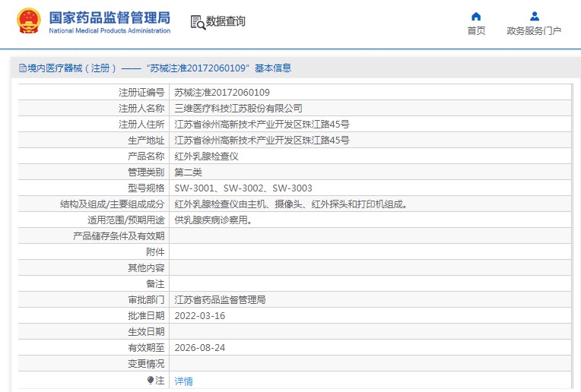Click the 型号规格 row label
581x392 pixels.
(146, 188)
